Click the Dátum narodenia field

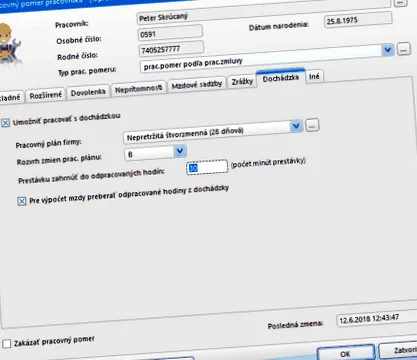[x=358, y=20]
